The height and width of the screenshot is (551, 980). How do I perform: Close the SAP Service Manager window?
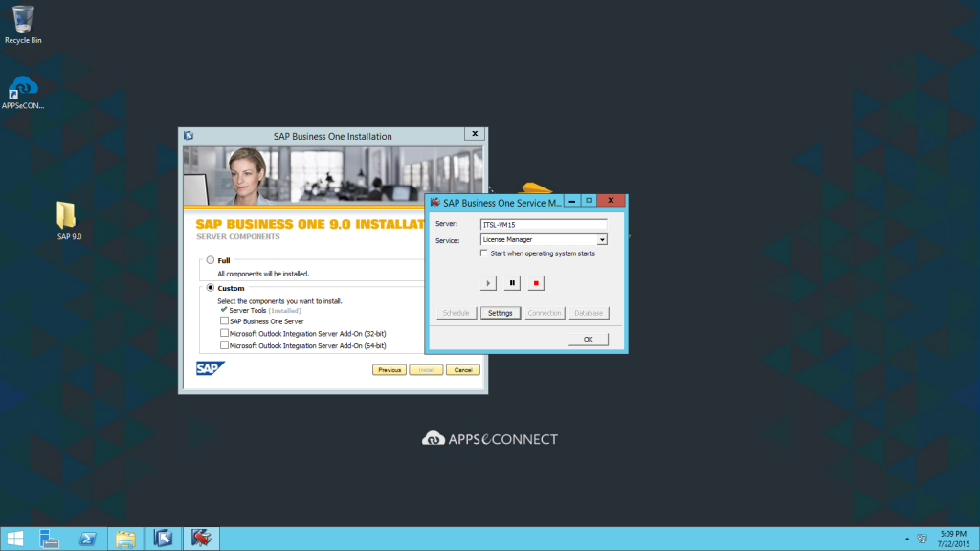(x=611, y=201)
